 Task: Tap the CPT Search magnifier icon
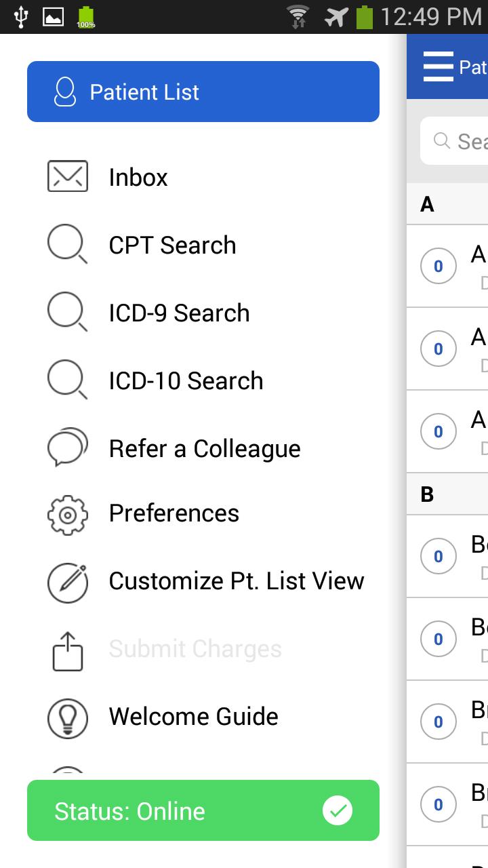[67, 244]
